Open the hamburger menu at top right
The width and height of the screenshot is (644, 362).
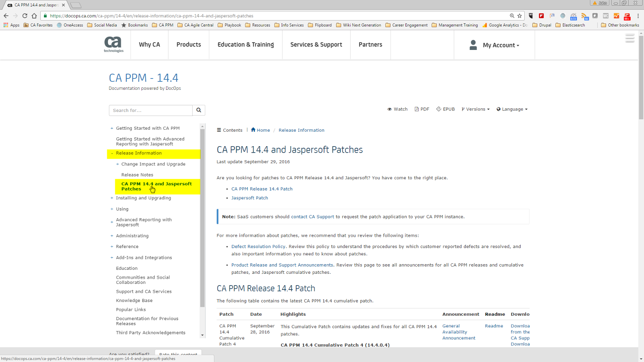(629, 38)
